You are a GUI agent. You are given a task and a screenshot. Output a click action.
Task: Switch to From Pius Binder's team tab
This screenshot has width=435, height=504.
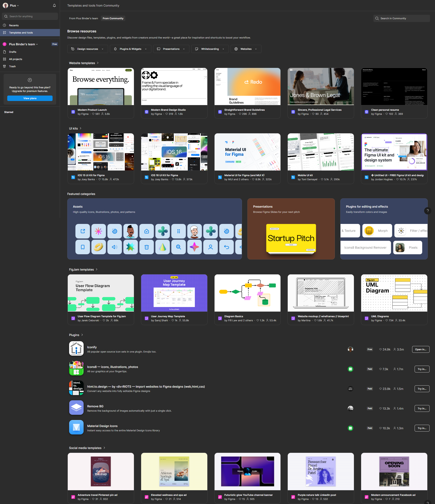(84, 18)
